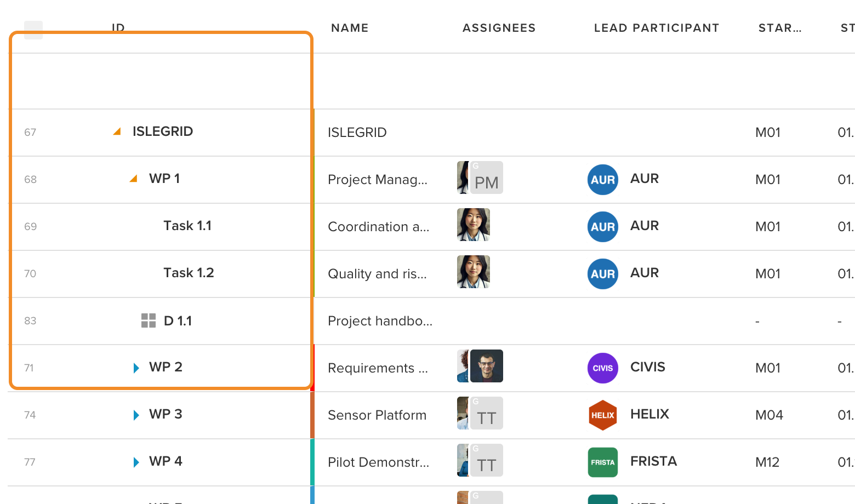Click the CIVIS lead participant name
Viewport: 855px width, 504px height.
tap(648, 367)
